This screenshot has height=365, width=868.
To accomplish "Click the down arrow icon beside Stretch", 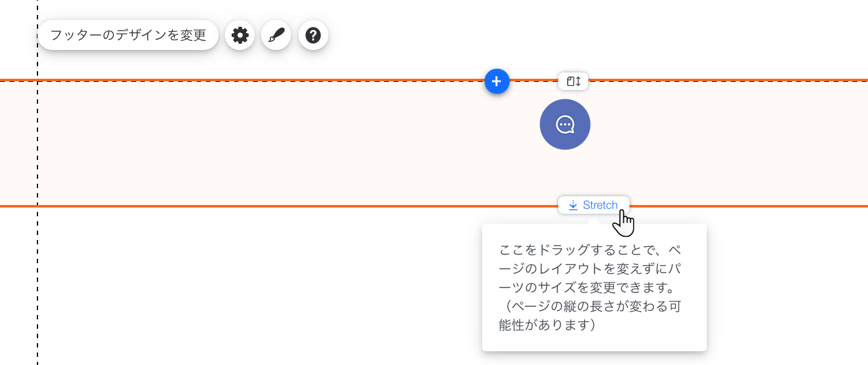I will point(573,205).
